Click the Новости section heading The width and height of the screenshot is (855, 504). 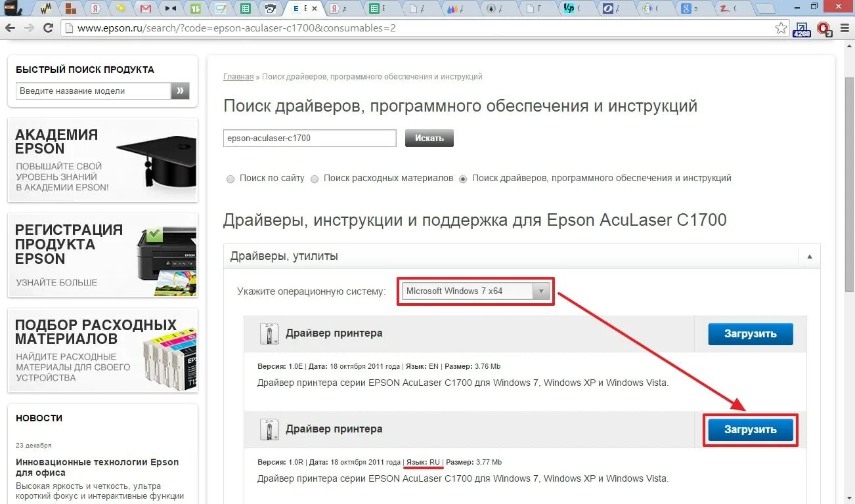[39, 418]
